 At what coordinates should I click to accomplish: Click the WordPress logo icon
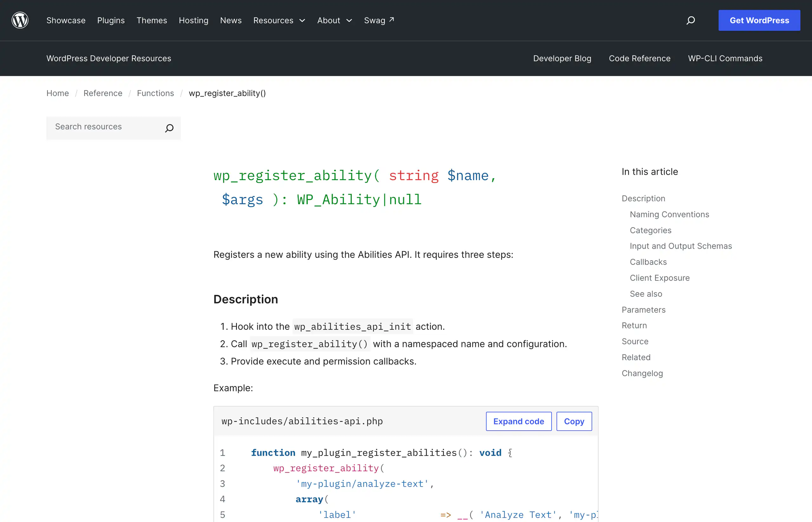coord(20,20)
